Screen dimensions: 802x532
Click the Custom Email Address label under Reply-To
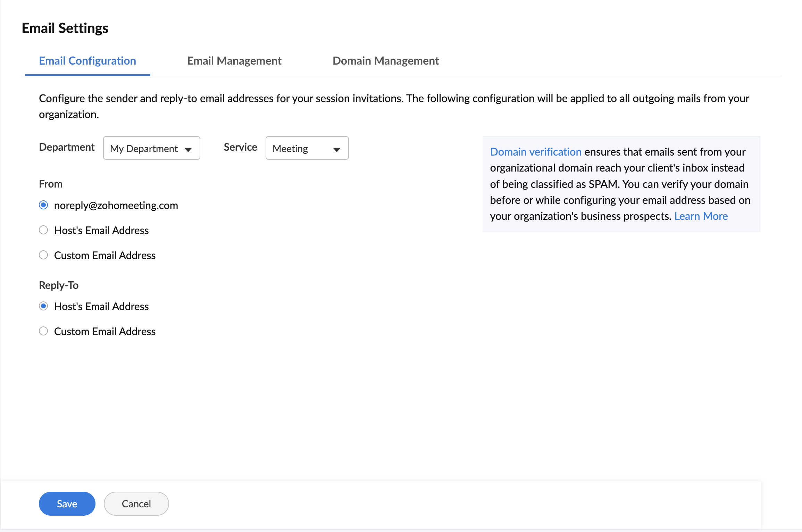click(105, 331)
